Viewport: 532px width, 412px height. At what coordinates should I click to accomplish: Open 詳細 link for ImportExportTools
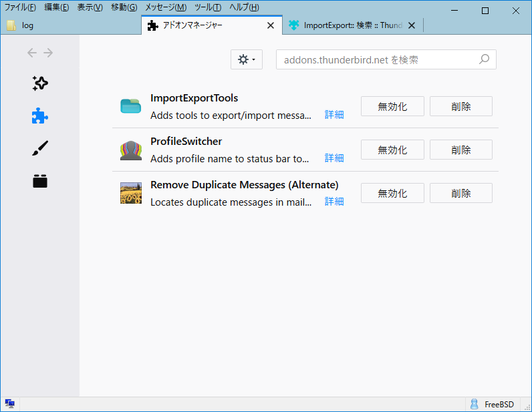point(334,115)
